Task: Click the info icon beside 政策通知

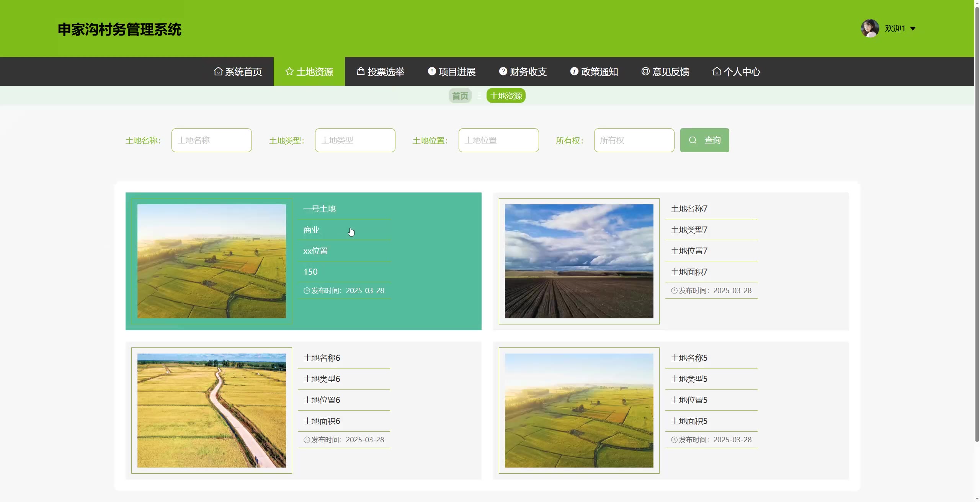Action: [x=574, y=72]
